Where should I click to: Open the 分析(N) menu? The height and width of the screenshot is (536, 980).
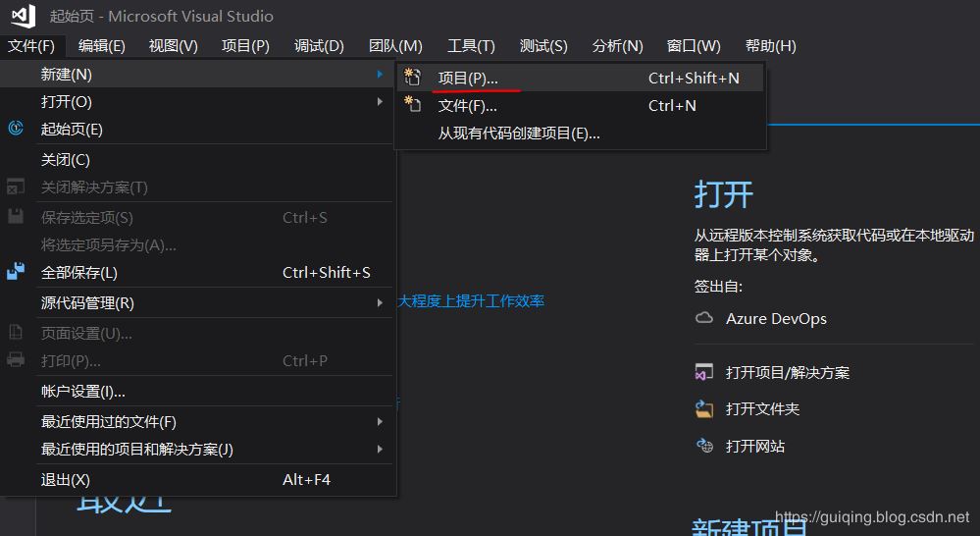click(x=617, y=46)
